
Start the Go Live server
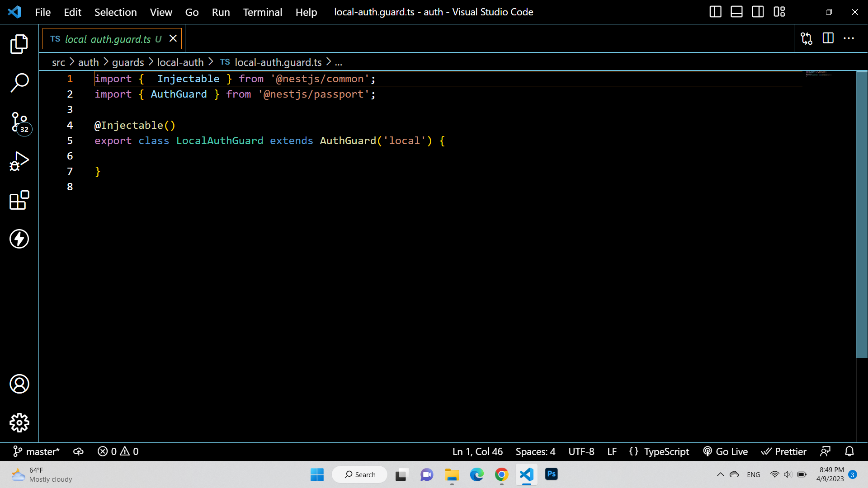(x=726, y=451)
